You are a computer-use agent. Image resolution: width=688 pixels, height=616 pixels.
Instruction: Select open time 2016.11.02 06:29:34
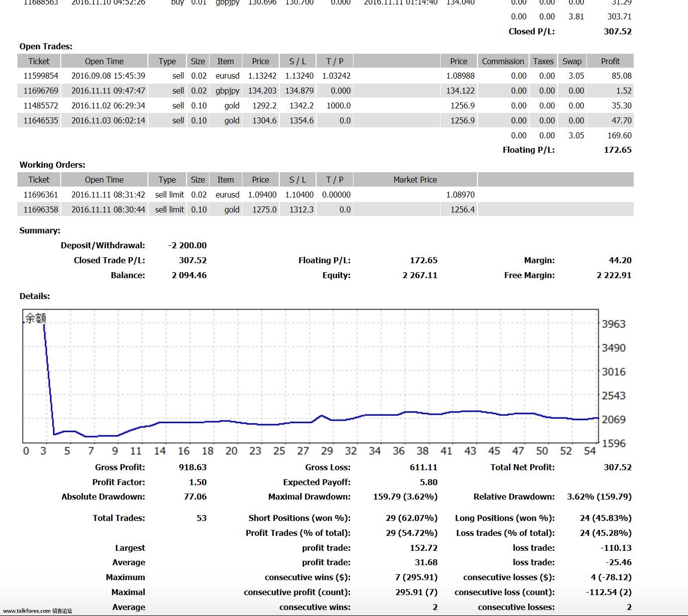pyautogui.click(x=108, y=105)
